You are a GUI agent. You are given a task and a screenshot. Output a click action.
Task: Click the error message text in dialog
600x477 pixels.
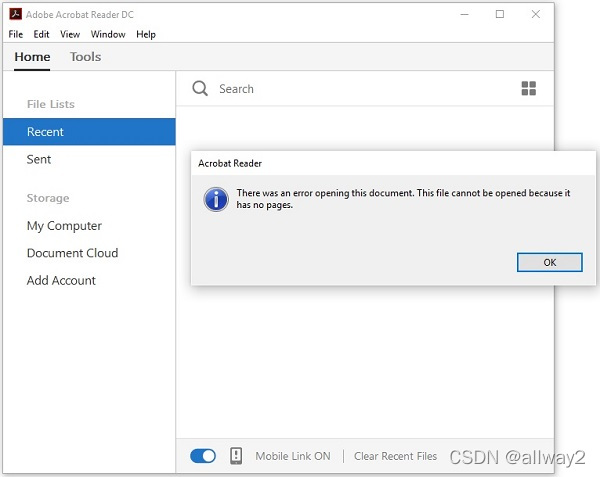(x=403, y=199)
